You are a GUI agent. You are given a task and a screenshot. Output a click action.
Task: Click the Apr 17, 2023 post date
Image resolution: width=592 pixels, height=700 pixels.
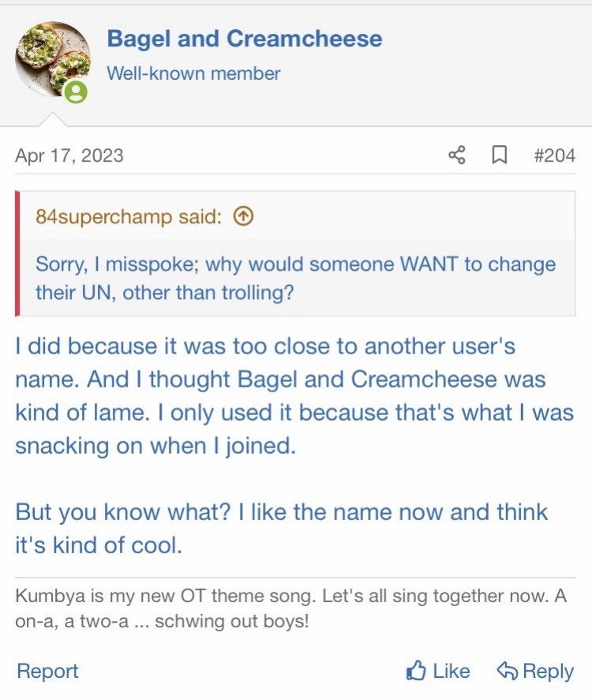(x=69, y=155)
